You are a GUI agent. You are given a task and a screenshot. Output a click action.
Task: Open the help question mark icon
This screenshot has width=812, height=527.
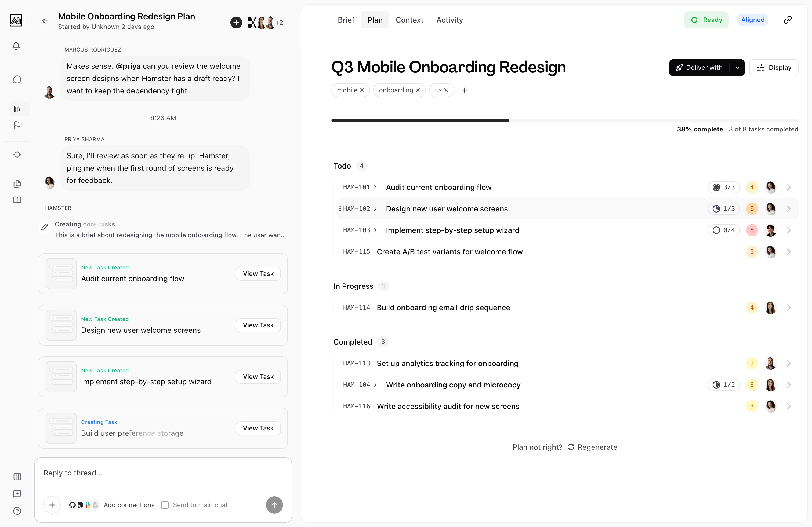17,511
